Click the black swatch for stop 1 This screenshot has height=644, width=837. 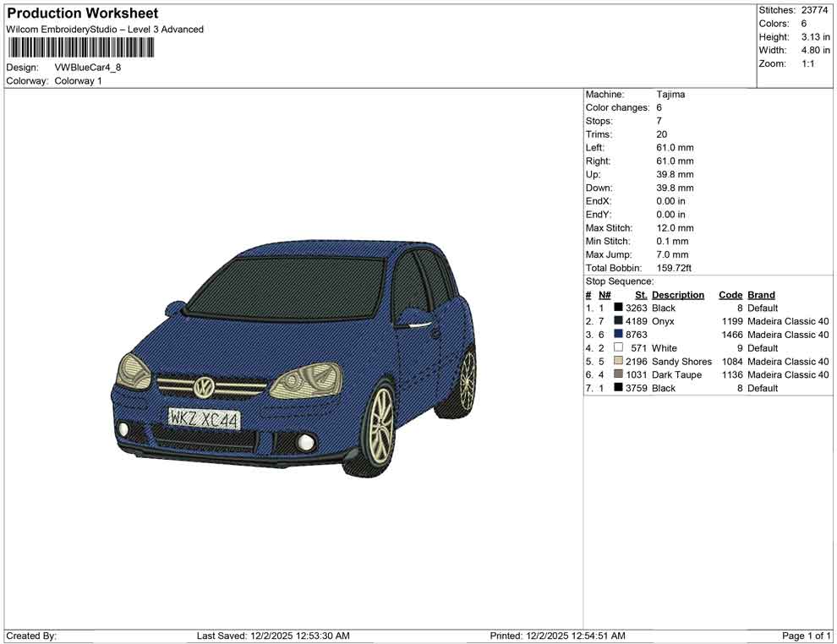[x=618, y=308]
